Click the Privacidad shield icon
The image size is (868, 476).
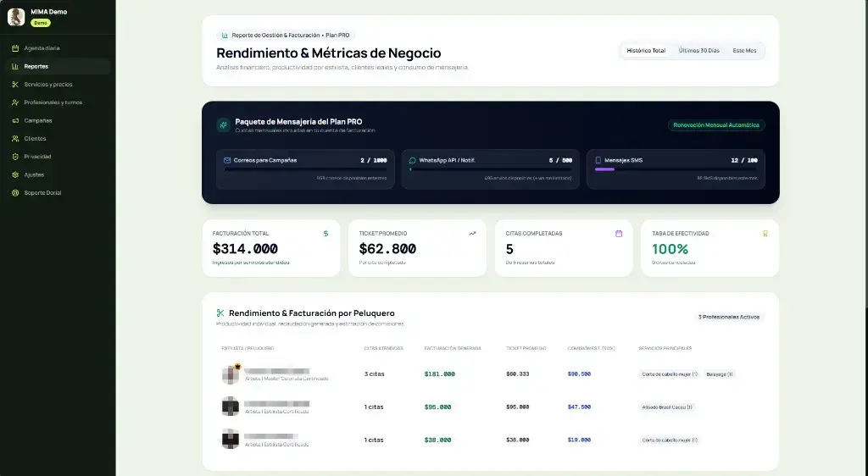coord(15,157)
